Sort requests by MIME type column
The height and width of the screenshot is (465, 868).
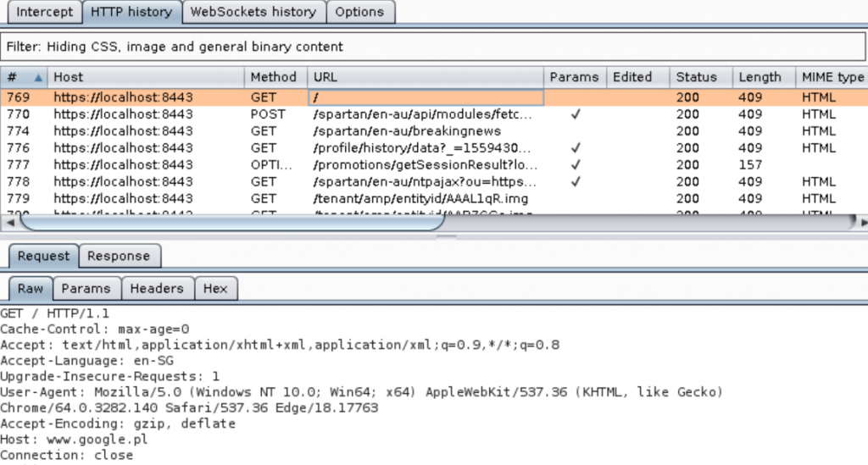pyautogui.click(x=831, y=77)
